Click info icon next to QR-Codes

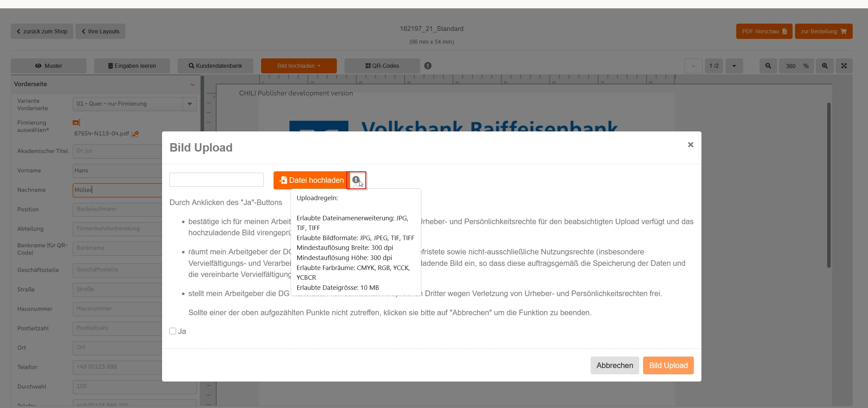point(428,66)
